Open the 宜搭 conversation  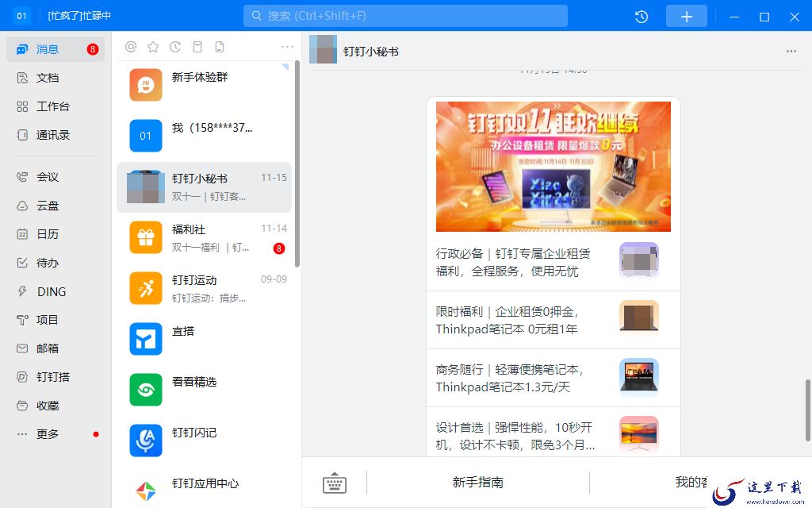click(x=205, y=339)
